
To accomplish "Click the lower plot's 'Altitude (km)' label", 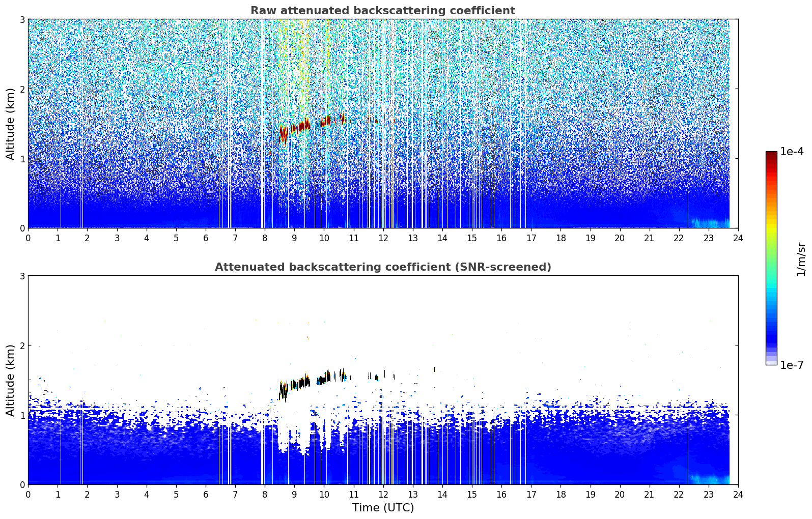I will tap(10, 380).
